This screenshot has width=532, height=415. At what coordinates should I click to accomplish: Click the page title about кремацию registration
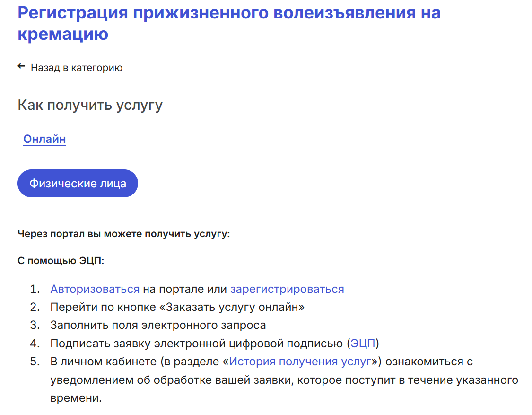(x=229, y=23)
